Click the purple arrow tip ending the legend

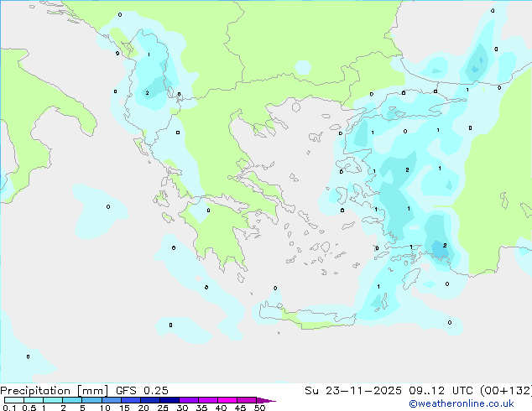coord(266,400)
